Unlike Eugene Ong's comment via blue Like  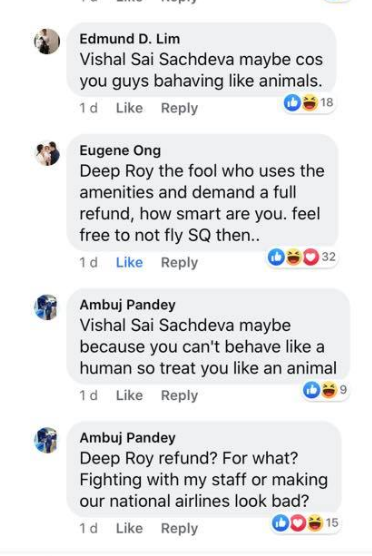tap(129, 262)
